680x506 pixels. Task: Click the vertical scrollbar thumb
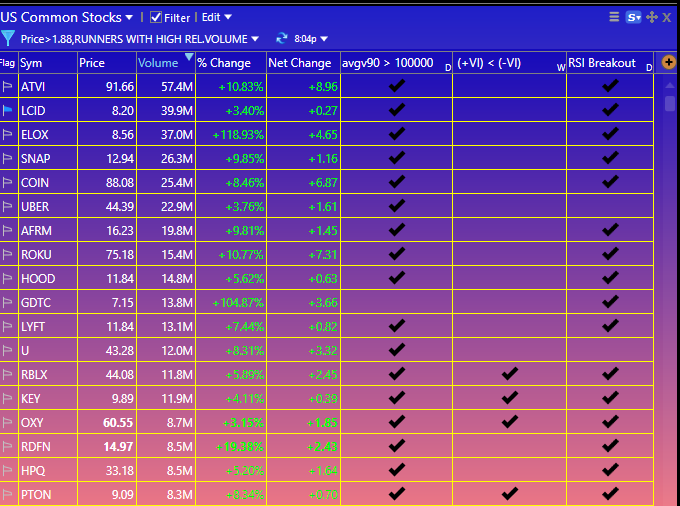670,103
